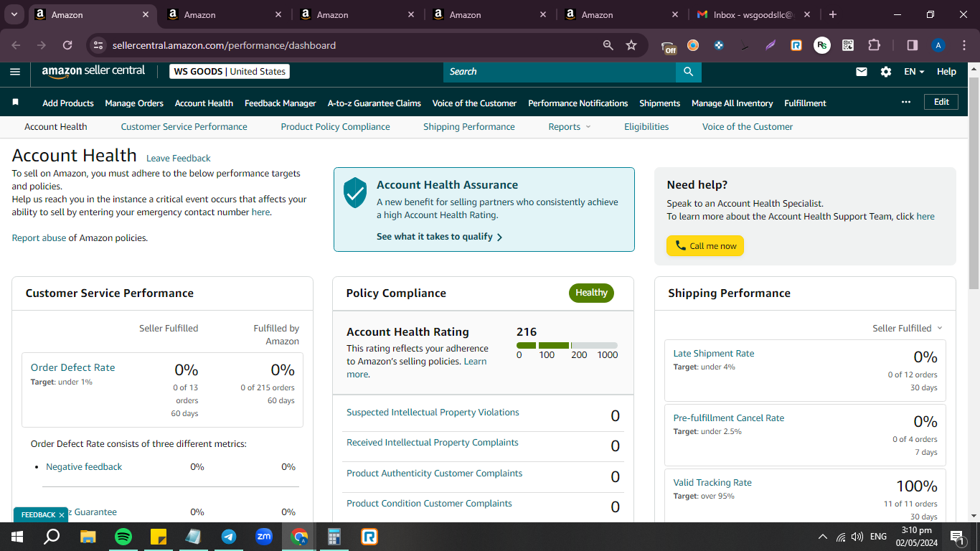Open File Explorer from the taskbar
980x551 pixels.
(88, 537)
